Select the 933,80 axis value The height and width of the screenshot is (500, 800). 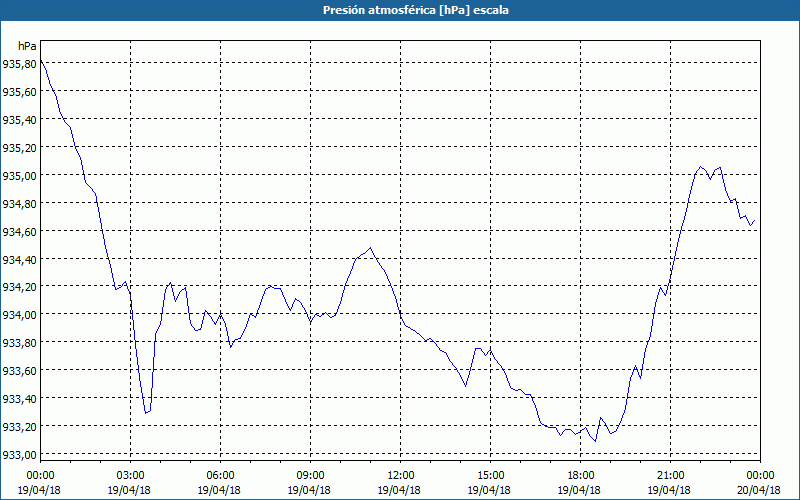[19, 342]
